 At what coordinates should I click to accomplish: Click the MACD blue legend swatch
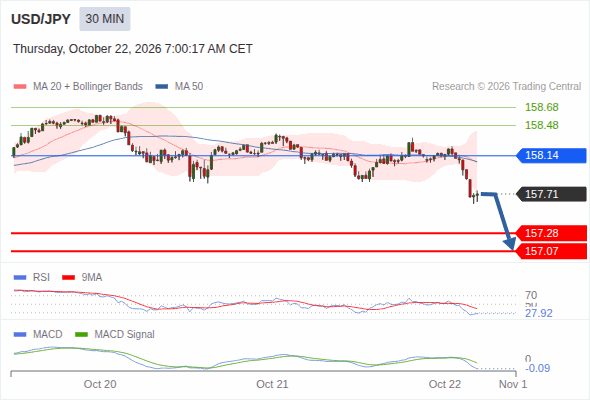click(x=20, y=335)
